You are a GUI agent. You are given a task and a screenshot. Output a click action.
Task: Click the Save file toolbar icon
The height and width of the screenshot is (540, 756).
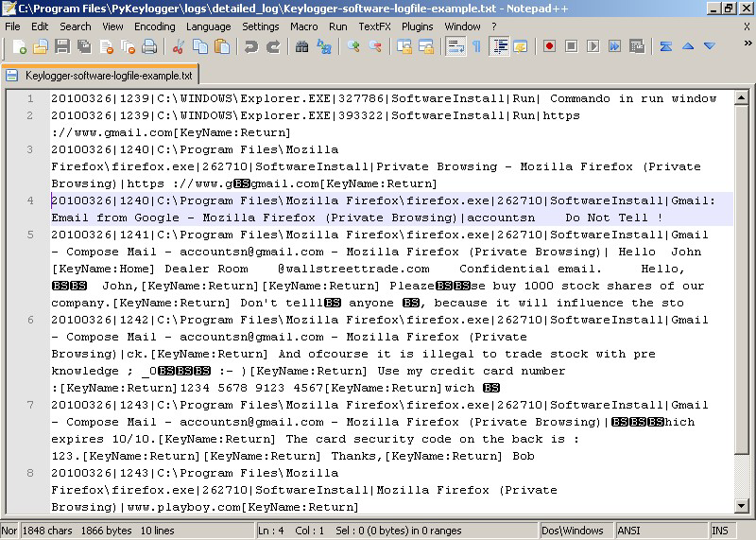pyautogui.click(x=62, y=46)
